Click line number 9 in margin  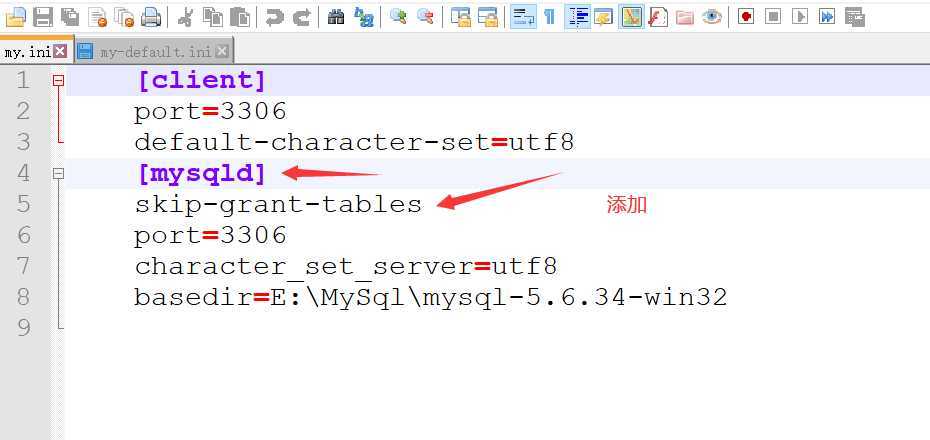point(23,327)
